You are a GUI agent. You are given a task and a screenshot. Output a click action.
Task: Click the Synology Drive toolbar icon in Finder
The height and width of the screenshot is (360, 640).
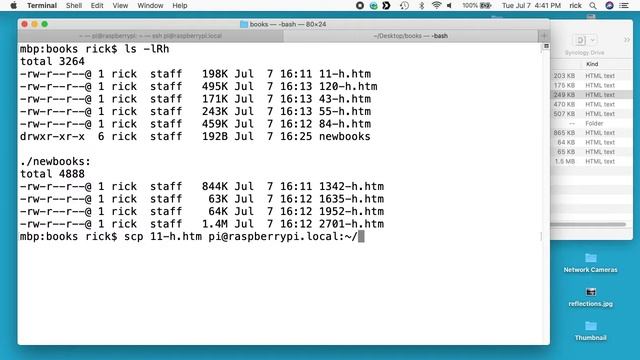coord(580,40)
